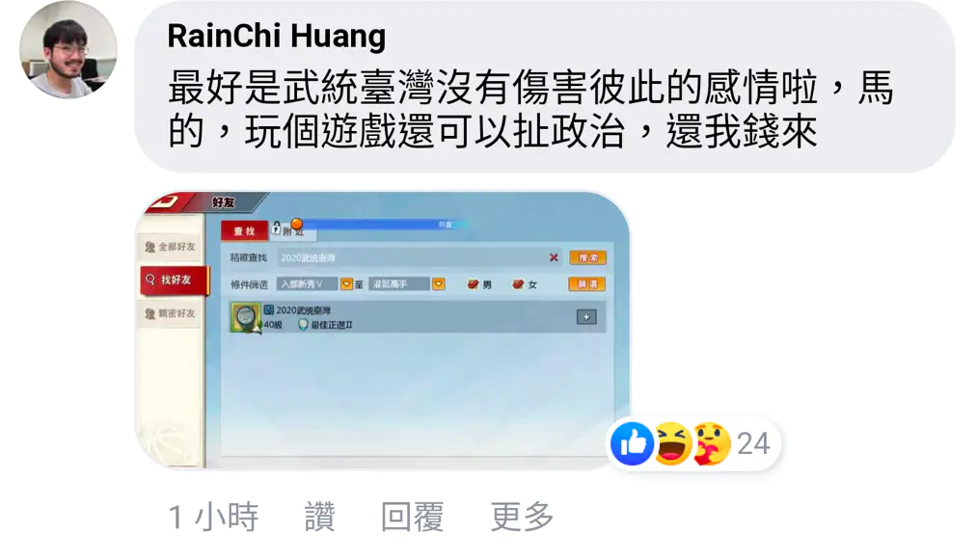This screenshot has height=560, width=977.
Task: Toggle the 男 gender checkbox
Action: coord(473,284)
